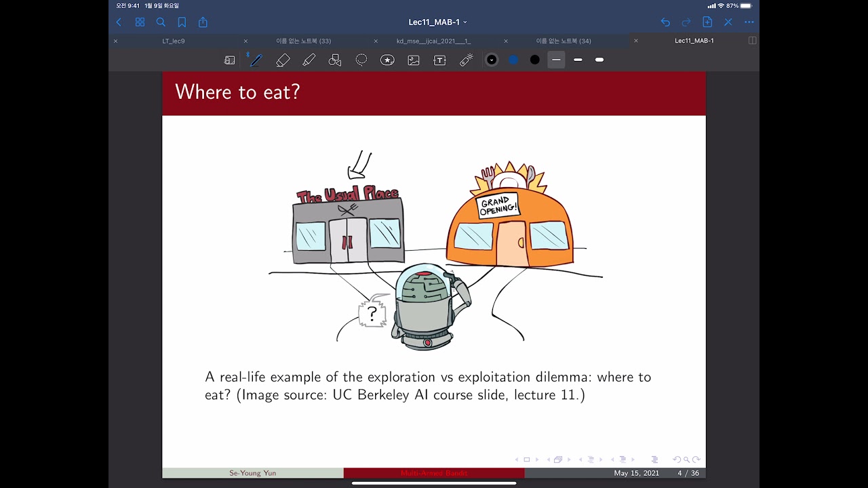Select the Eraser tool
Screen dimensions: 868x488
(x=283, y=60)
